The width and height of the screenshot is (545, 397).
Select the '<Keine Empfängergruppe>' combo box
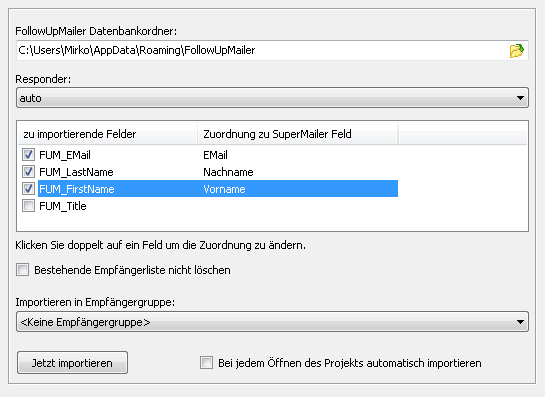[272, 322]
